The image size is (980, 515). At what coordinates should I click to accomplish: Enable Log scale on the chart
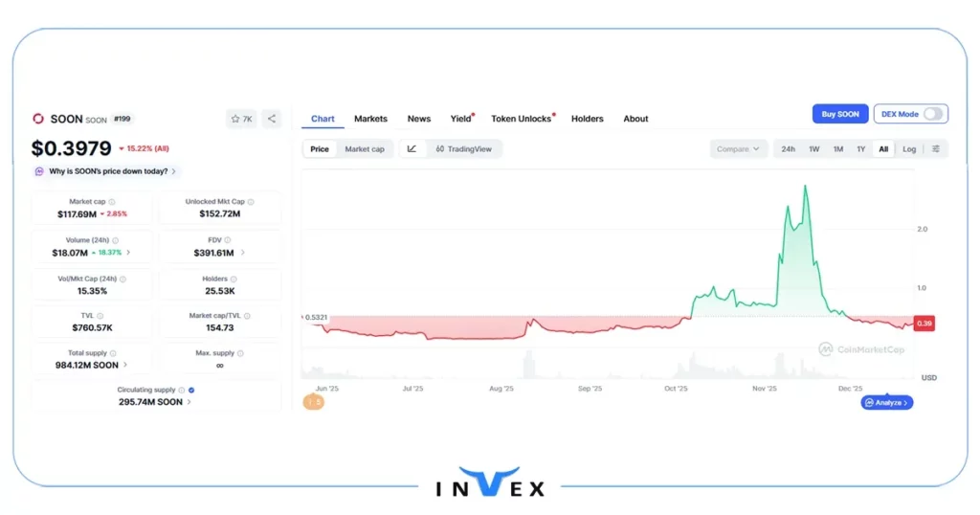coord(908,148)
